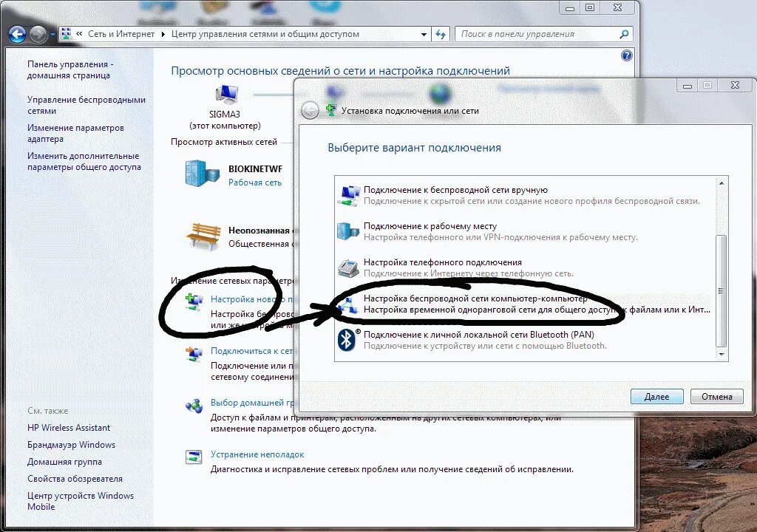Click the Рабочая сеть link under BIOKINETWF

(x=255, y=183)
